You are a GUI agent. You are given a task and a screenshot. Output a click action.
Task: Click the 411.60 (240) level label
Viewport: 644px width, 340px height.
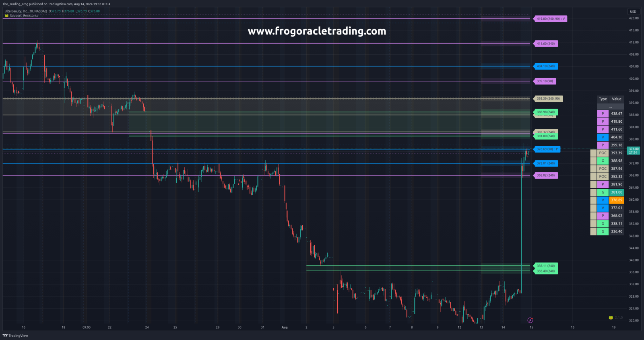546,43
